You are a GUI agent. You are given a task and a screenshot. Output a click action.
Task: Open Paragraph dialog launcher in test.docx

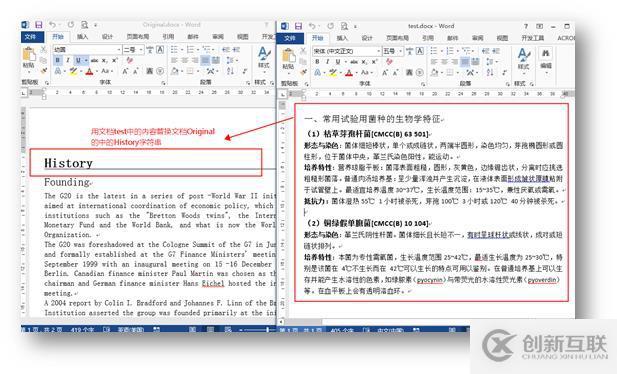tap(508, 84)
